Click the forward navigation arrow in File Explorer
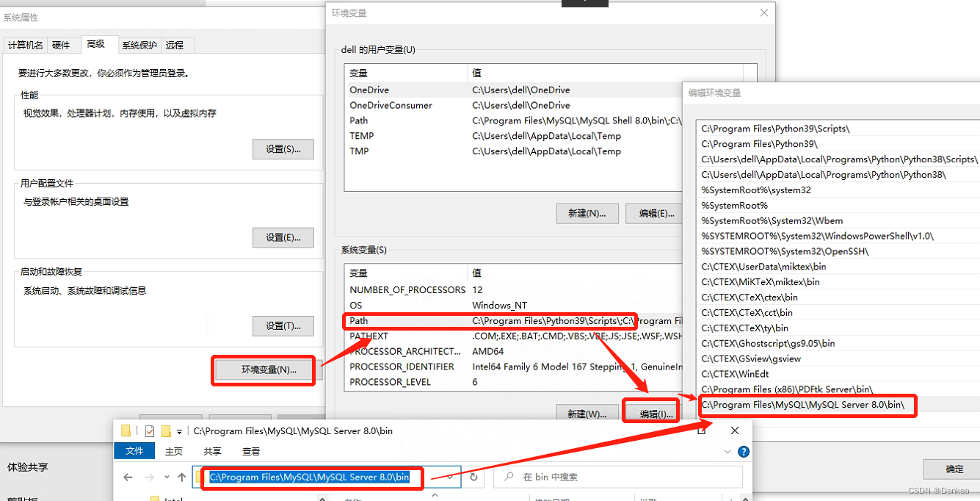Viewport: 980px width, 501px height. click(x=148, y=477)
